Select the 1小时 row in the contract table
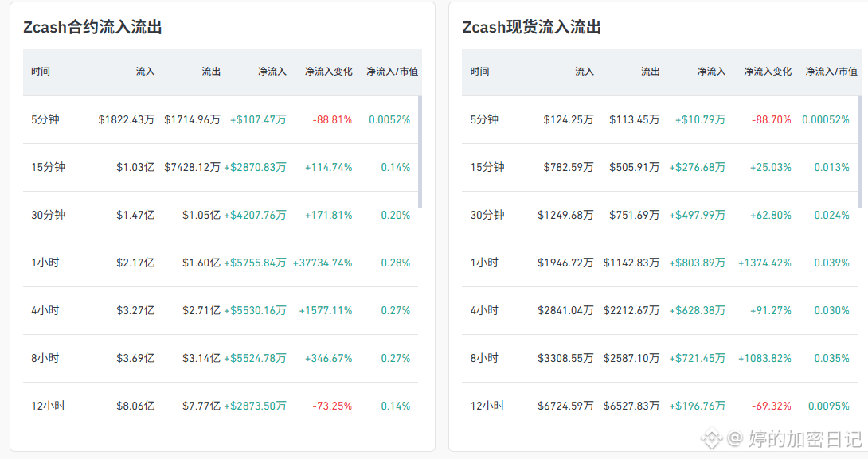868x459 pixels. tap(221, 263)
